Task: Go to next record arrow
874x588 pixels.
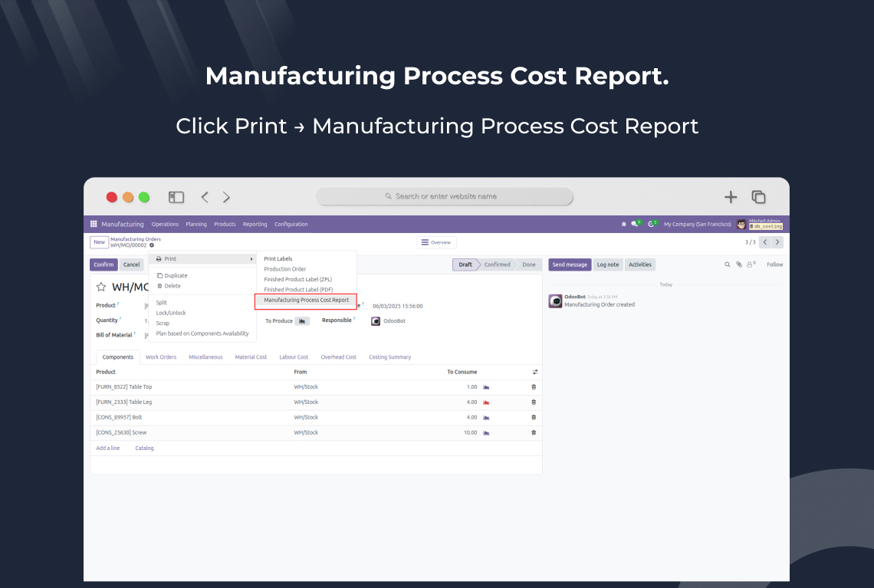Action: point(777,242)
